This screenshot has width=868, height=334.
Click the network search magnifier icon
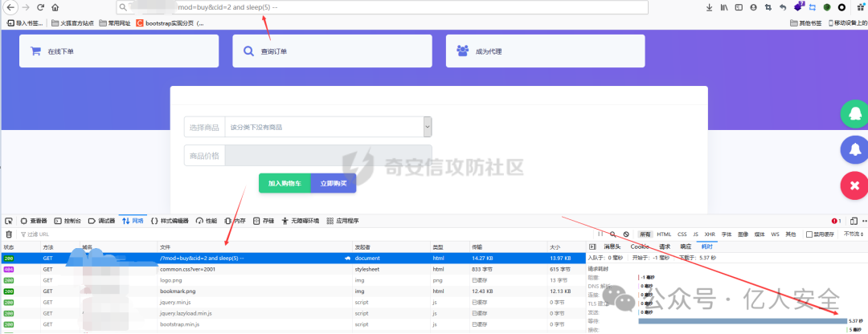[612, 234]
